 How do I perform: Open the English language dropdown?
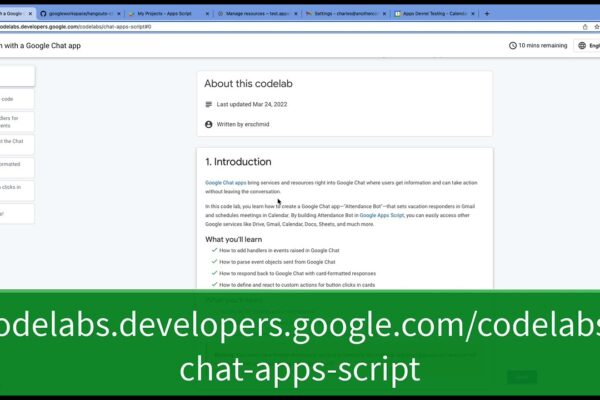coord(587,46)
